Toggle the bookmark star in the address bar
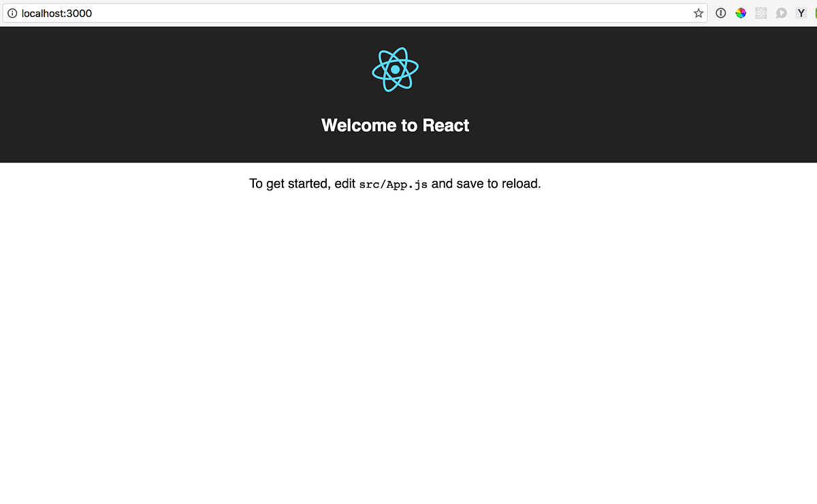Image resolution: width=817 pixels, height=504 pixels. pos(698,13)
